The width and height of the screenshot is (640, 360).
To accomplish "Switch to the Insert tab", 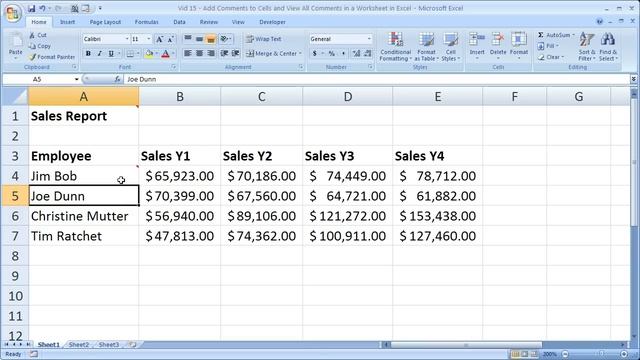I will pos(67,22).
